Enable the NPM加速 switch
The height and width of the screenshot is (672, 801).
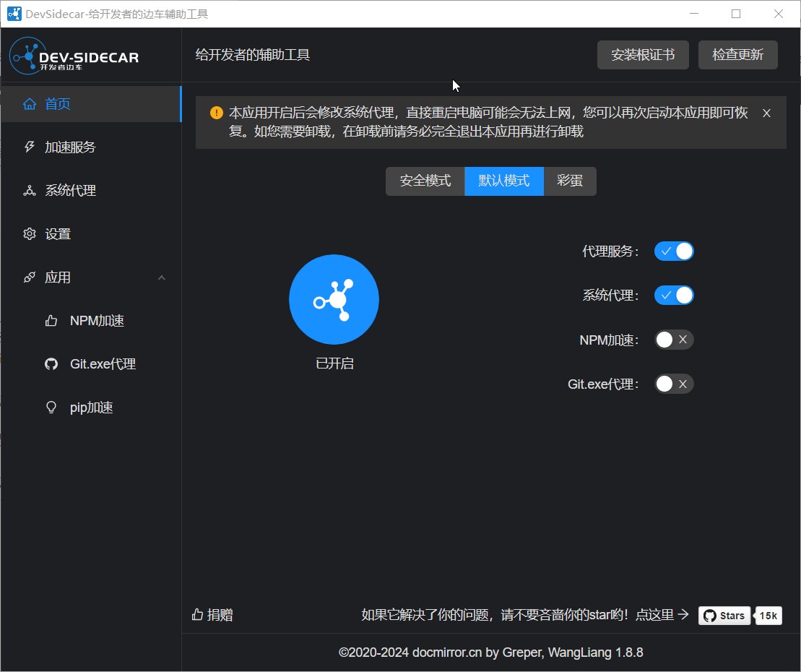pyautogui.click(x=674, y=340)
